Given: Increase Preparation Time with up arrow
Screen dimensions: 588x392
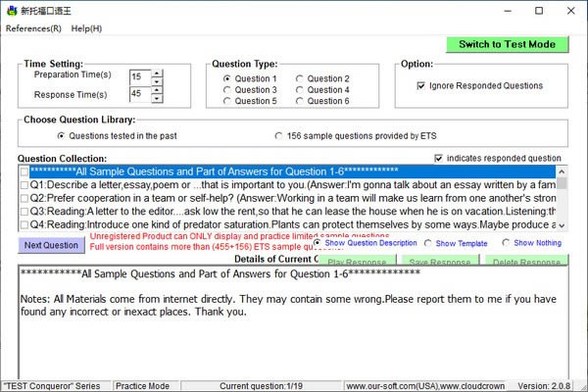Looking at the screenshot, I should [158, 73].
